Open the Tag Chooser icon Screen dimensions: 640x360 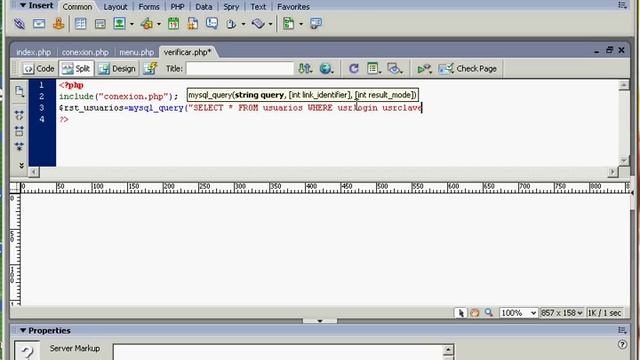316,23
